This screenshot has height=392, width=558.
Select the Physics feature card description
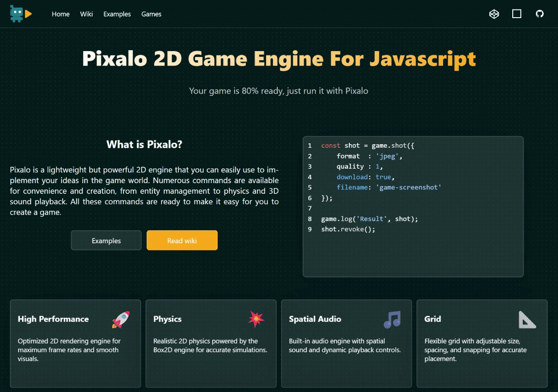(x=210, y=345)
